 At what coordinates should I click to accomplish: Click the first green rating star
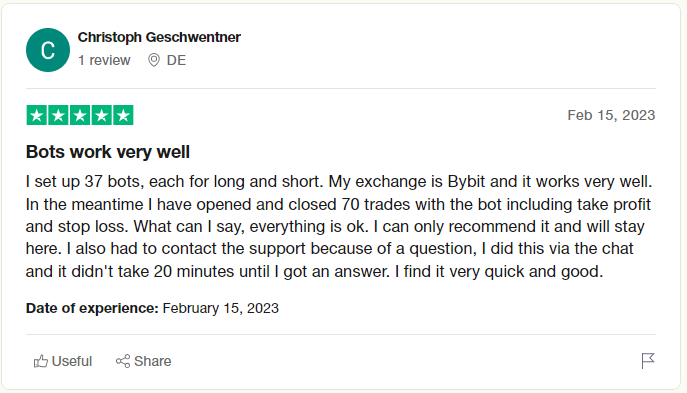[36, 115]
